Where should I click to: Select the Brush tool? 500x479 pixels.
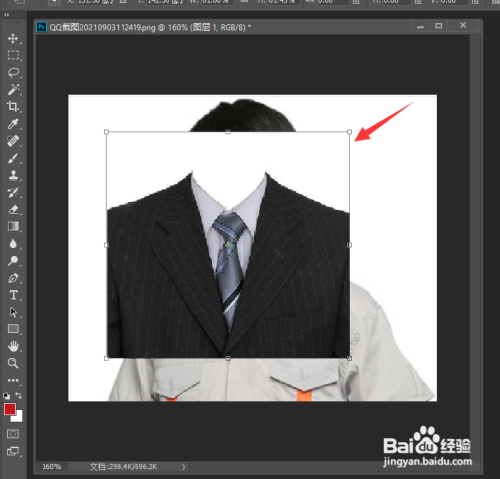[13, 158]
